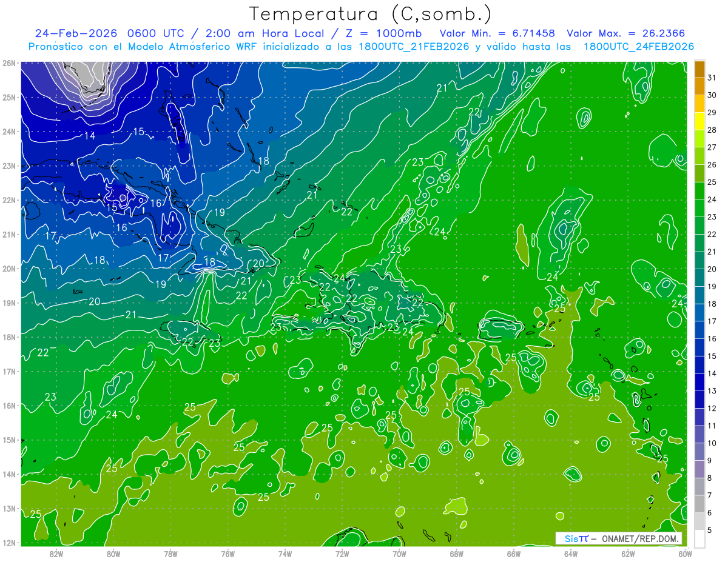This screenshot has width=728, height=562.
Task: Click the color bar label '23'
Action: point(712,217)
